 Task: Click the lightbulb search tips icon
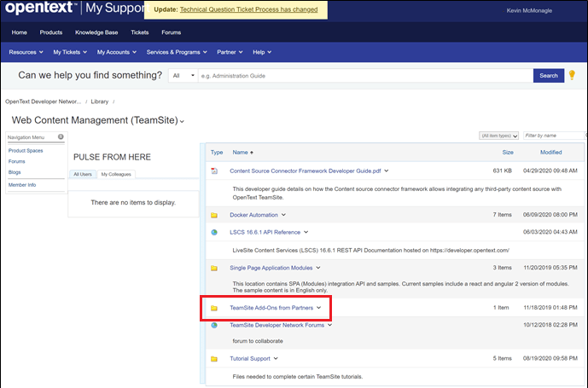point(572,74)
